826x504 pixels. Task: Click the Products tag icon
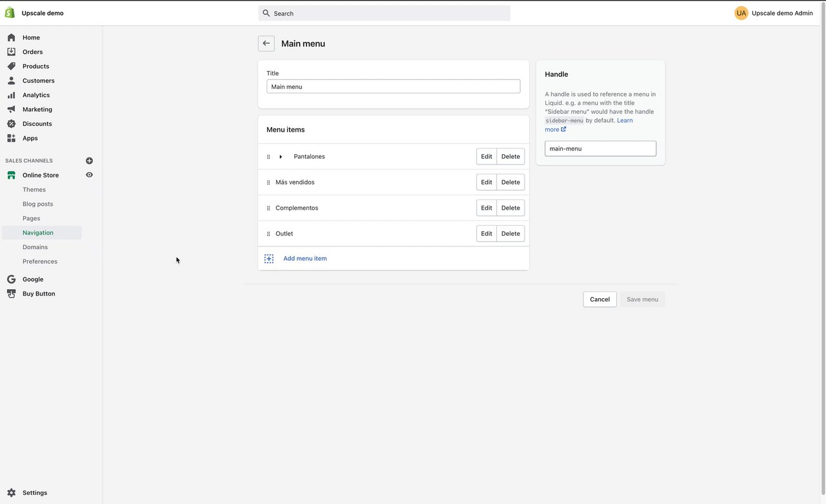11,66
